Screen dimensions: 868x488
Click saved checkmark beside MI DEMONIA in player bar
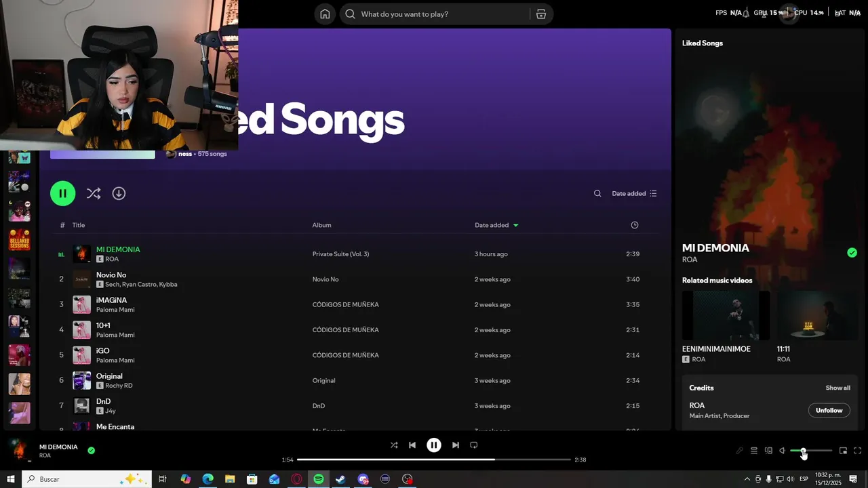91,450
